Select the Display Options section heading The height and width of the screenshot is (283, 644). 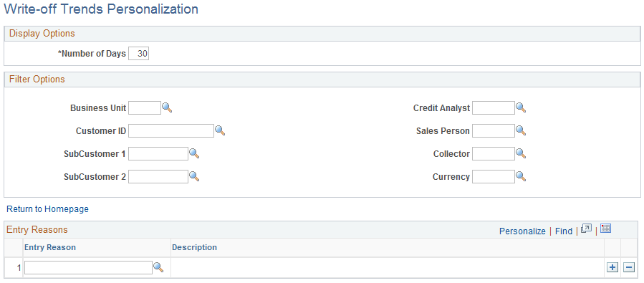point(42,33)
